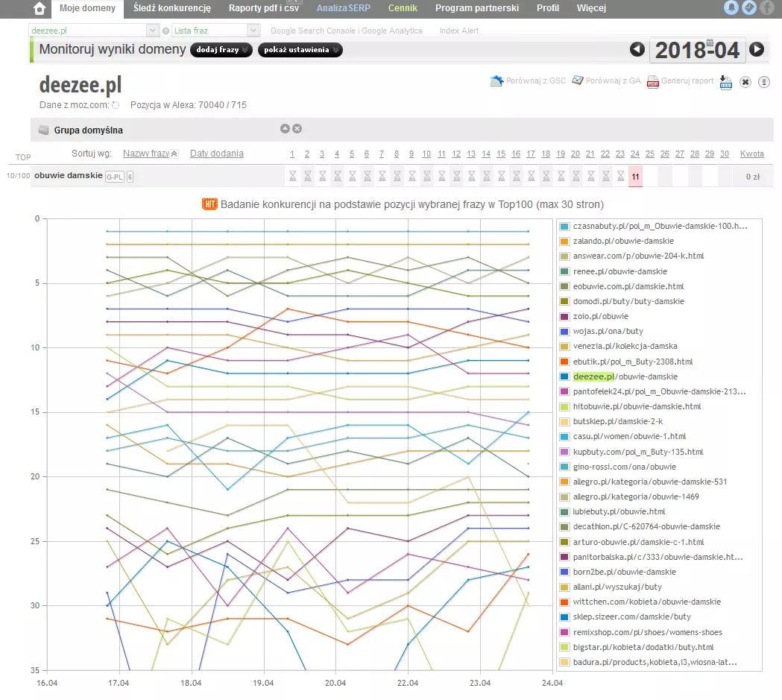This screenshot has width=782, height=700.
Task: Click the Grupa domyślna folder icon
Action: click(44, 130)
